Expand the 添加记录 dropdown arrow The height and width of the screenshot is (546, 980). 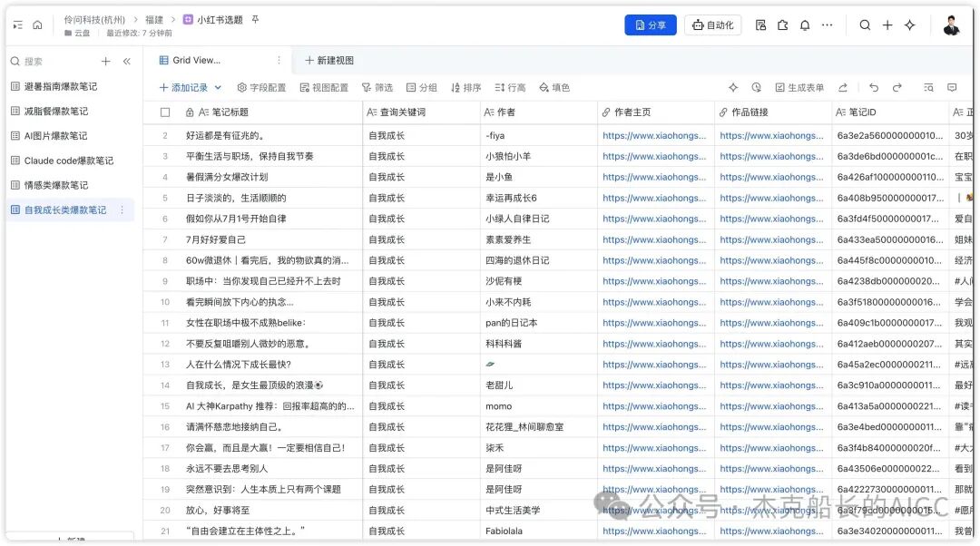pyautogui.click(x=218, y=87)
